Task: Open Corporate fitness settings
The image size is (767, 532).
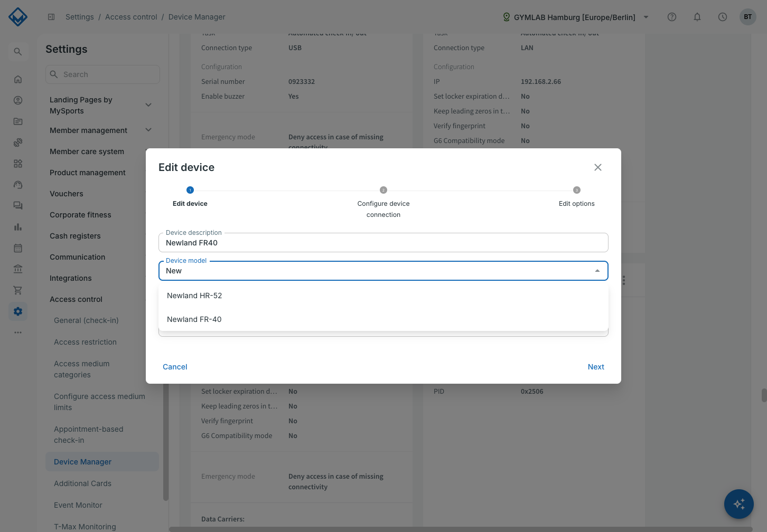Action: [80, 215]
